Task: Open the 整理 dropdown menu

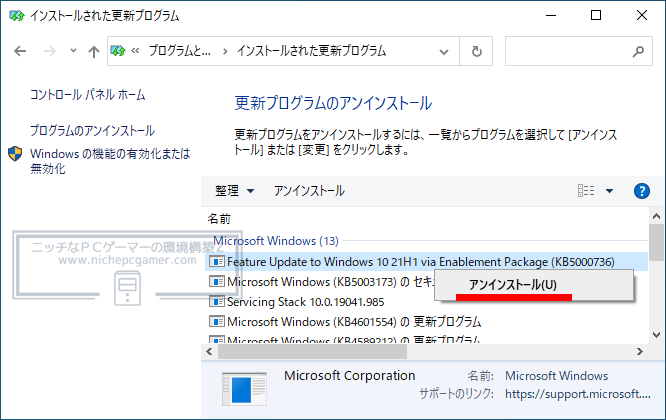Action: 234,191
